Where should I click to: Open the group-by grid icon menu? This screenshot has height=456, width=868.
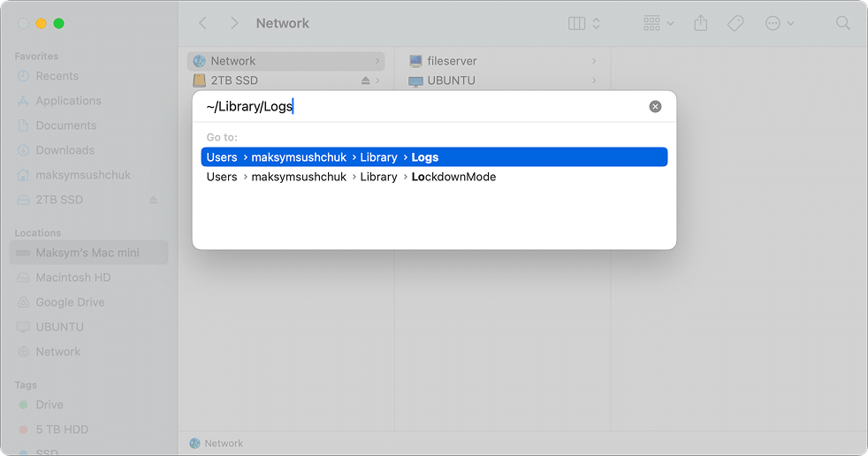point(651,23)
